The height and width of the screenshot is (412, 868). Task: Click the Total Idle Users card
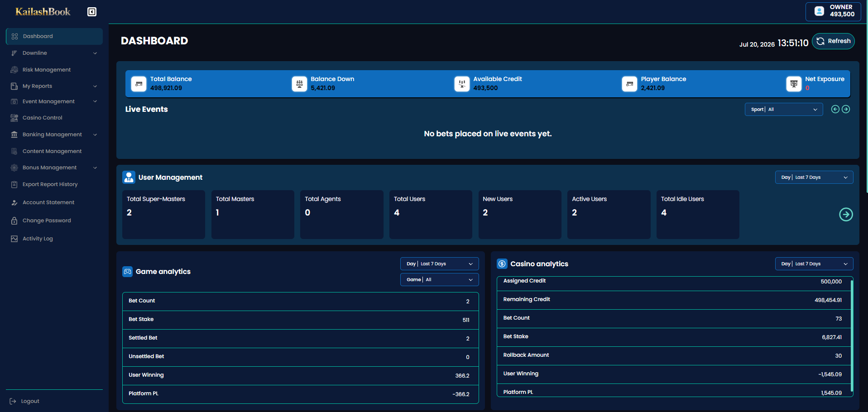click(698, 215)
